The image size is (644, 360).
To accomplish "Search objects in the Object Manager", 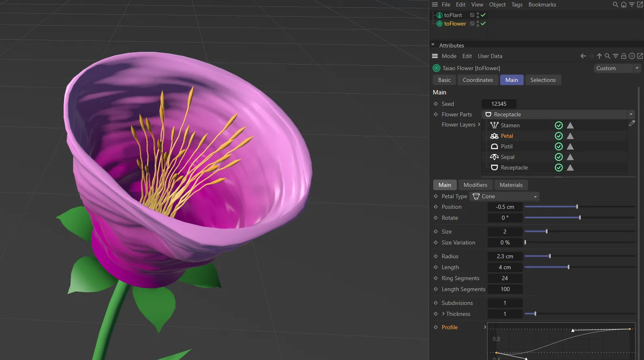I will [x=615, y=4].
